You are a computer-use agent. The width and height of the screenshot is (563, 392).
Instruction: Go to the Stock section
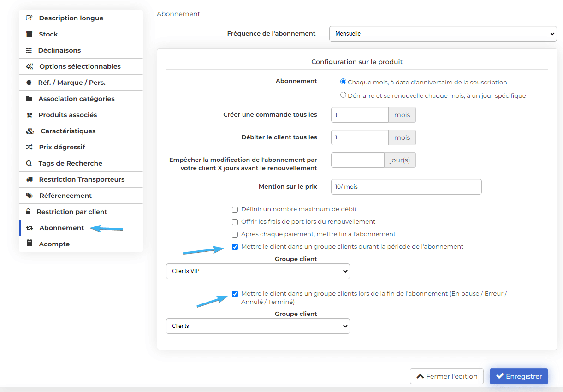click(81, 34)
